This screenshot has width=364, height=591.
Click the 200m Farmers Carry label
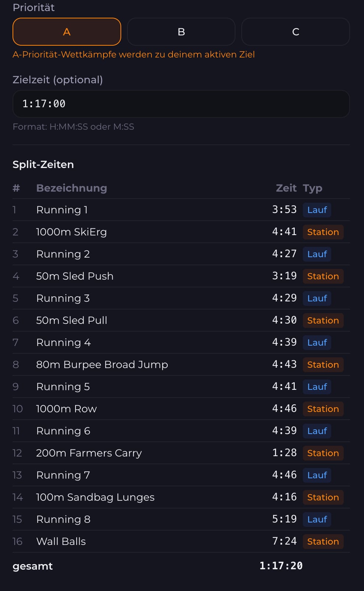click(89, 453)
